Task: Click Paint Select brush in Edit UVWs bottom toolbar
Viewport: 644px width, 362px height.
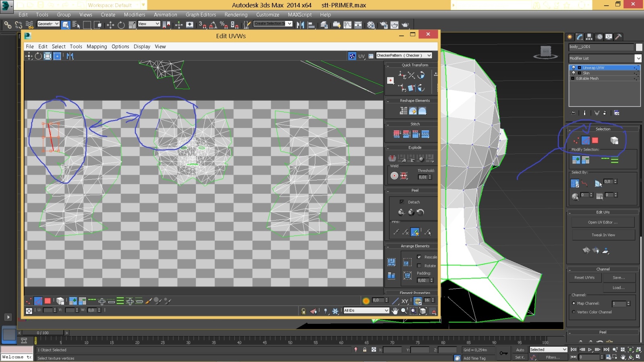Action: pos(149,301)
